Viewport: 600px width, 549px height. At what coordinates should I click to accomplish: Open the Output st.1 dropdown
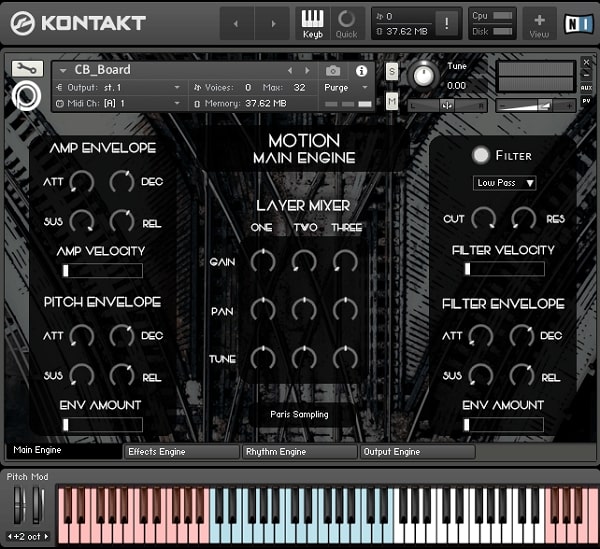[x=177, y=88]
